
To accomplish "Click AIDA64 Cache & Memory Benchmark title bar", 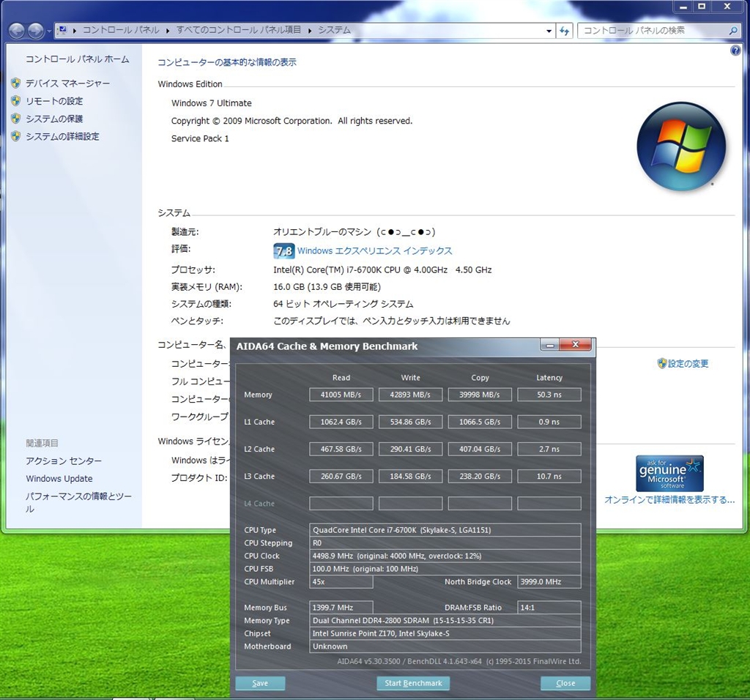I will tap(385, 346).
